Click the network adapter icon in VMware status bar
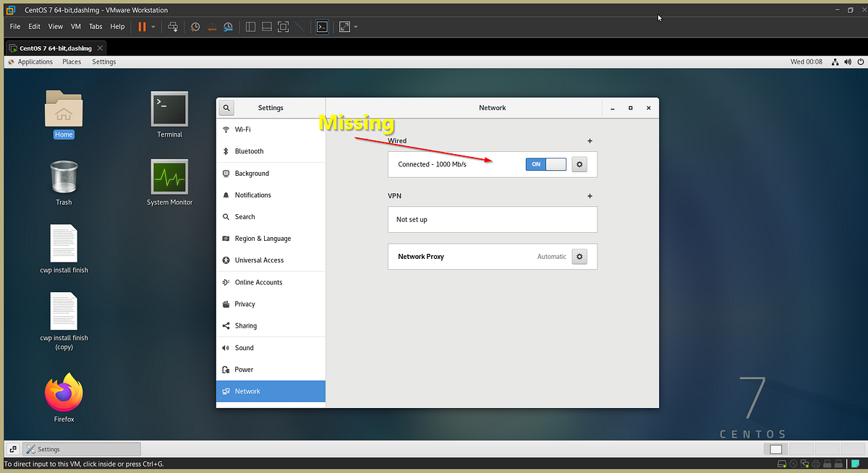The image size is (868, 473). (805, 464)
